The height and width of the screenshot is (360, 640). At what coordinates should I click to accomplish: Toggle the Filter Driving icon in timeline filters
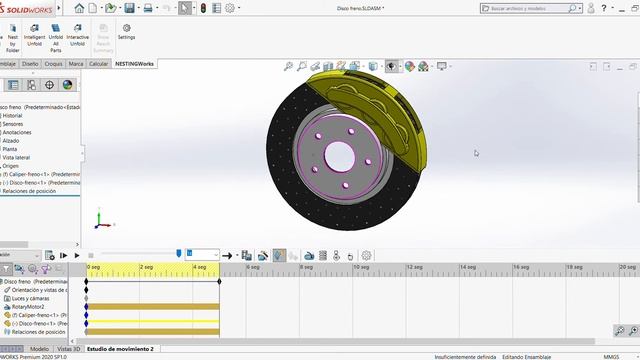(x=33, y=269)
